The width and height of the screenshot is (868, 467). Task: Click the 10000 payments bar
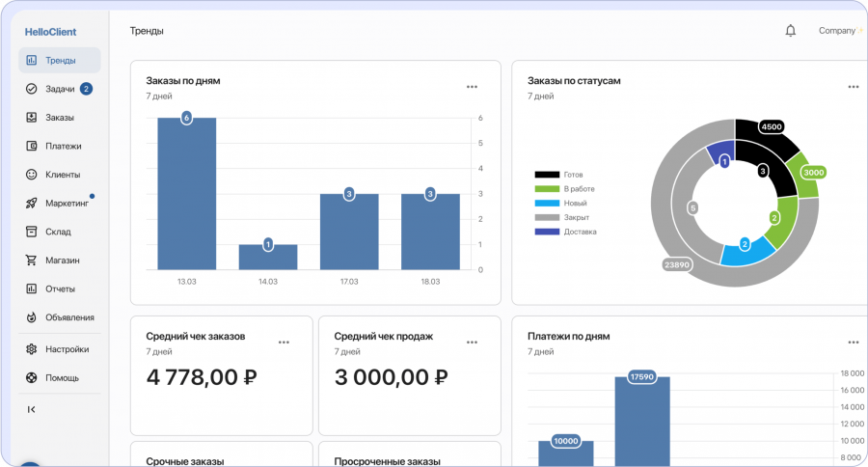click(566, 453)
